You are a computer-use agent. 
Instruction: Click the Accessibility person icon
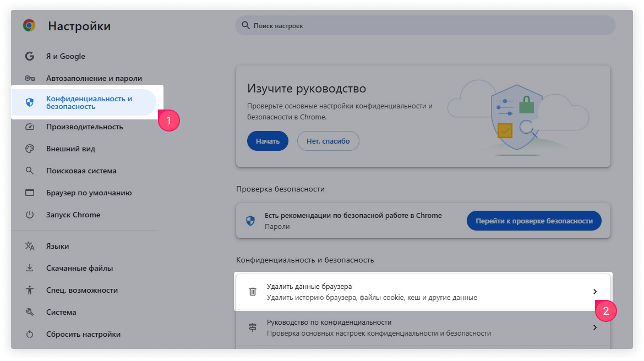[x=30, y=290]
